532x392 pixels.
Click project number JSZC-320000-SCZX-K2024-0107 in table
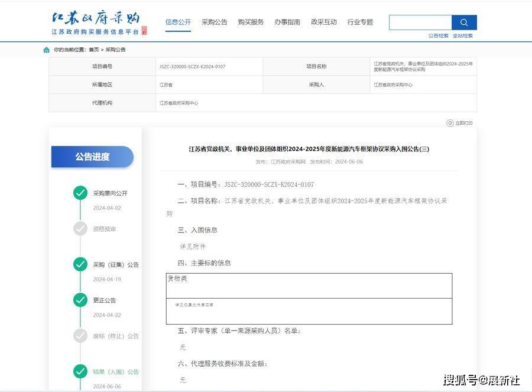tap(192, 67)
